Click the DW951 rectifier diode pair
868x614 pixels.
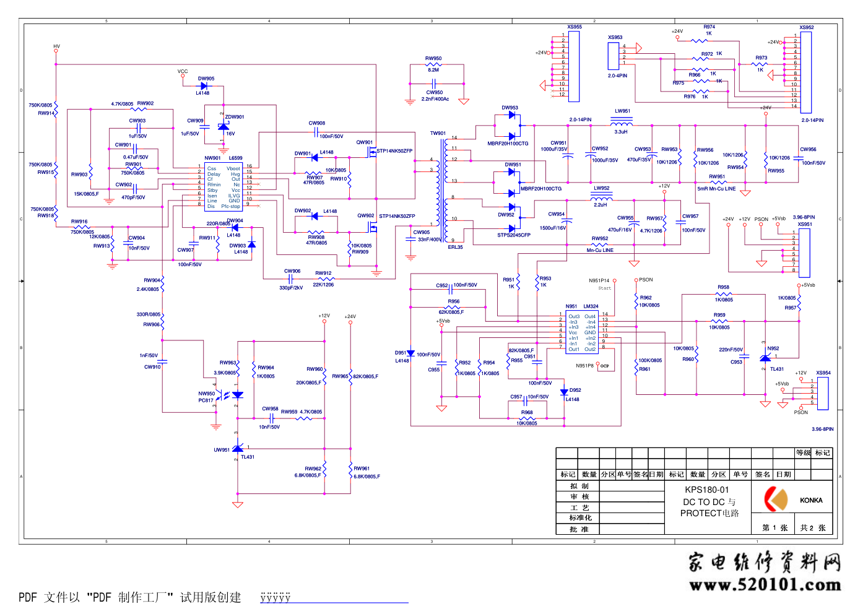tap(512, 183)
